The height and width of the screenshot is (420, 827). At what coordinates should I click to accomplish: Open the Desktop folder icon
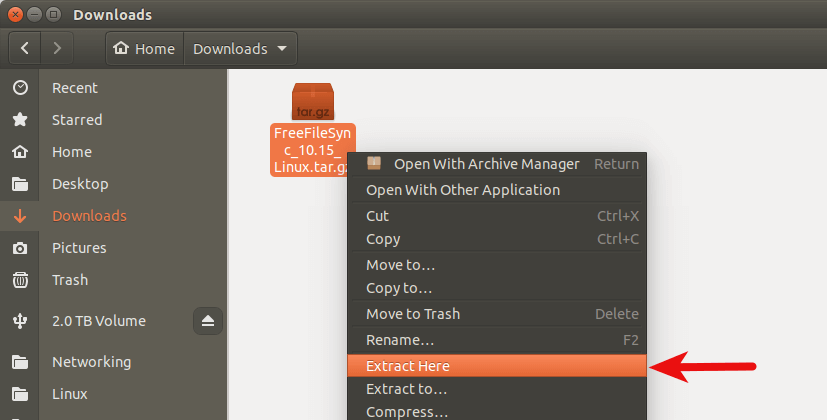click(x=19, y=184)
